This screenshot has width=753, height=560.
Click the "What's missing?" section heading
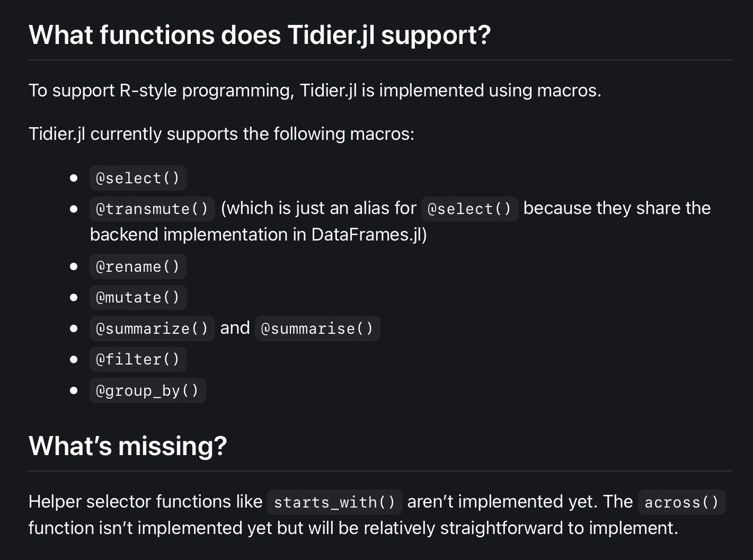click(128, 446)
